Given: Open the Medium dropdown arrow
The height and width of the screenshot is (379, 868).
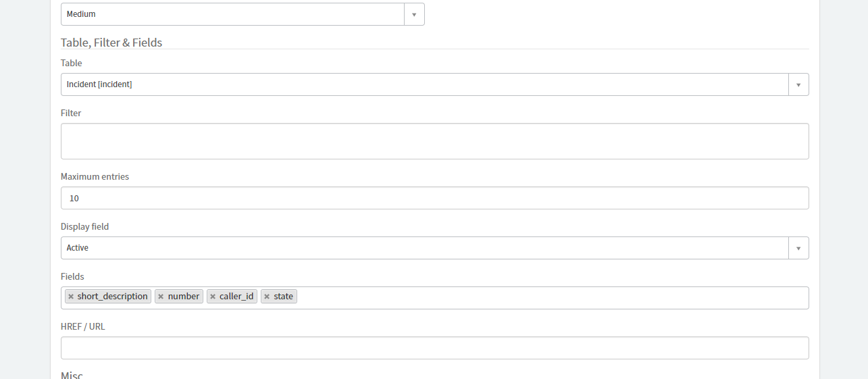Looking at the screenshot, I should [x=414, y=14].
